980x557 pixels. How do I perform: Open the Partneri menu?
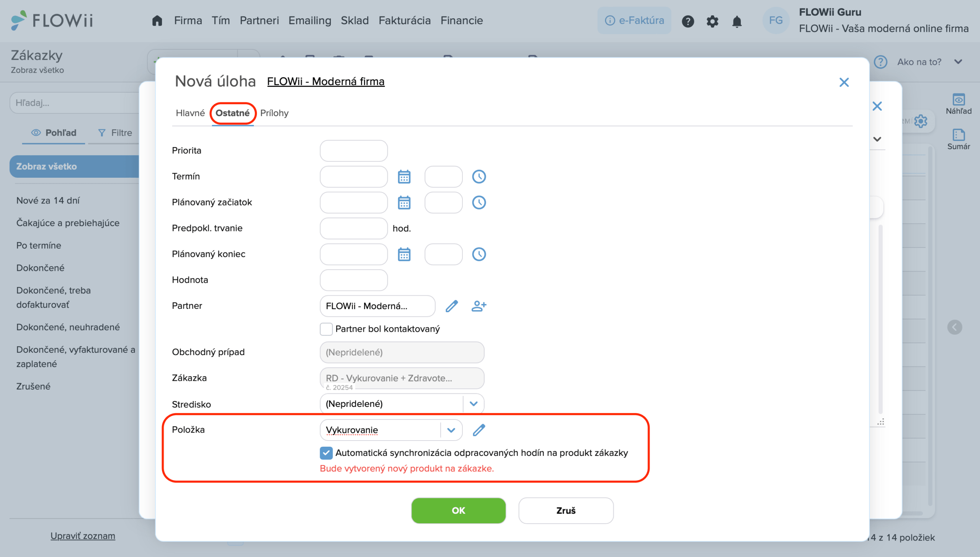pos(259,21)
